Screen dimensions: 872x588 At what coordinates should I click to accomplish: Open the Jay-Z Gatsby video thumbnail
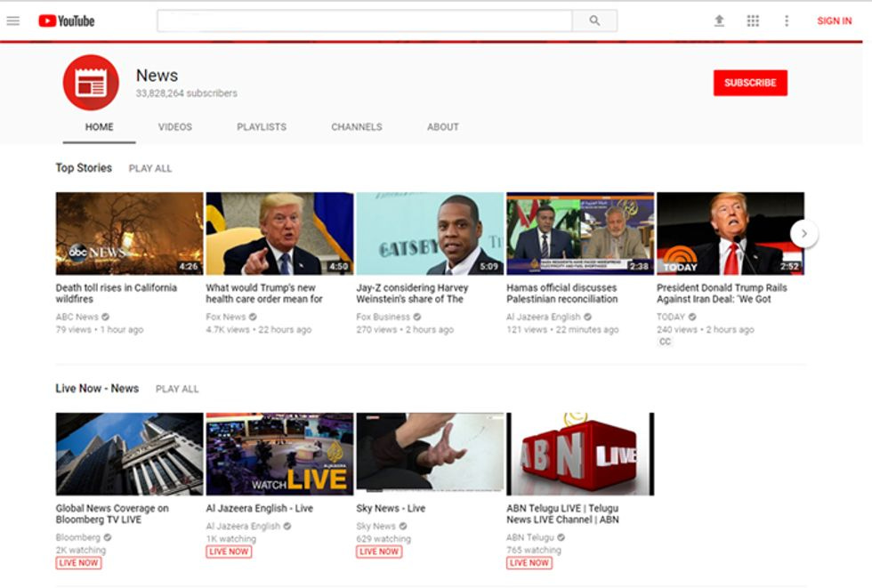click(x=430, y=233)
